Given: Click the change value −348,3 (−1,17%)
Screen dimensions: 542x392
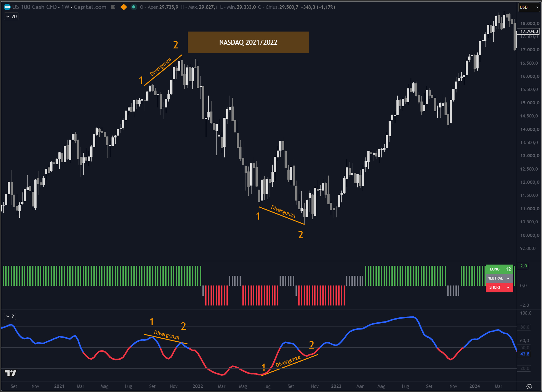Looking at the screenshot, I should pos(318,7).
